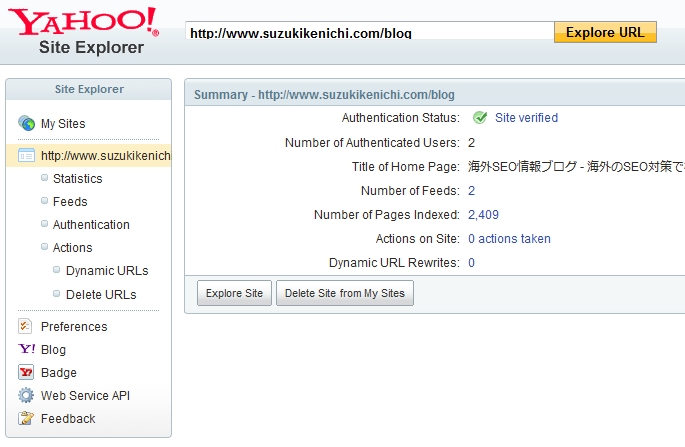Click the site page icon beside suzukikenichi URL
Image resolution: width=685 pixels, height=447 pixels.
point(26,156)
